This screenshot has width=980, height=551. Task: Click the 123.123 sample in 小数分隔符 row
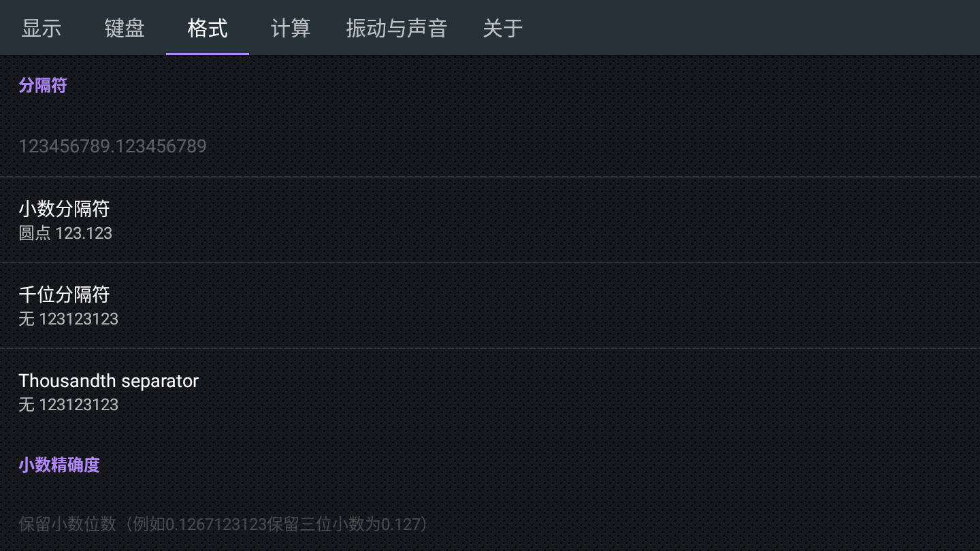click(x=84, y=233)
